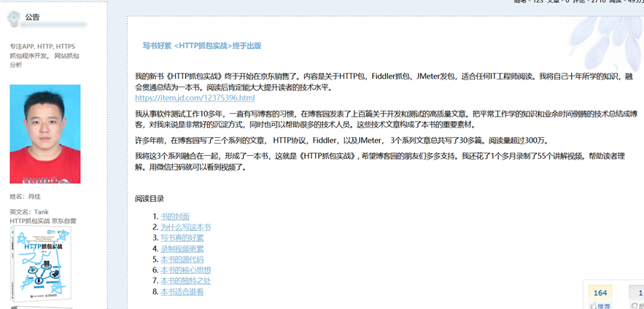Jump to 写书真的好累 section

tap(182, 238)
